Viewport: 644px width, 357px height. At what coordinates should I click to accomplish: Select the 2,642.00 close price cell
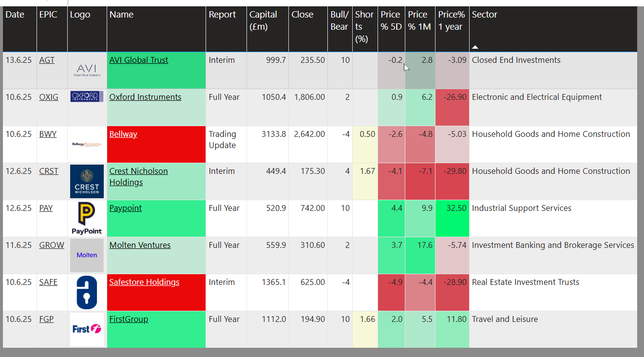coord(308,144)
